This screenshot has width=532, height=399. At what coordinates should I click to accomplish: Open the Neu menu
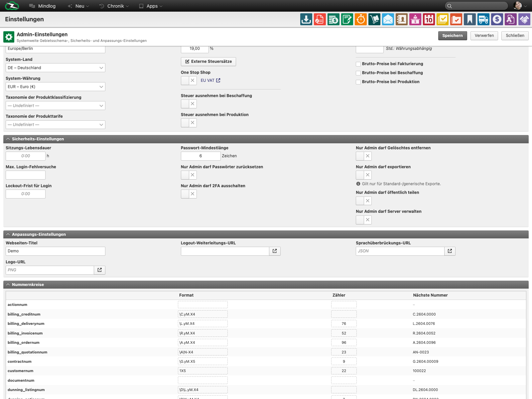click(x=78, y=6)
